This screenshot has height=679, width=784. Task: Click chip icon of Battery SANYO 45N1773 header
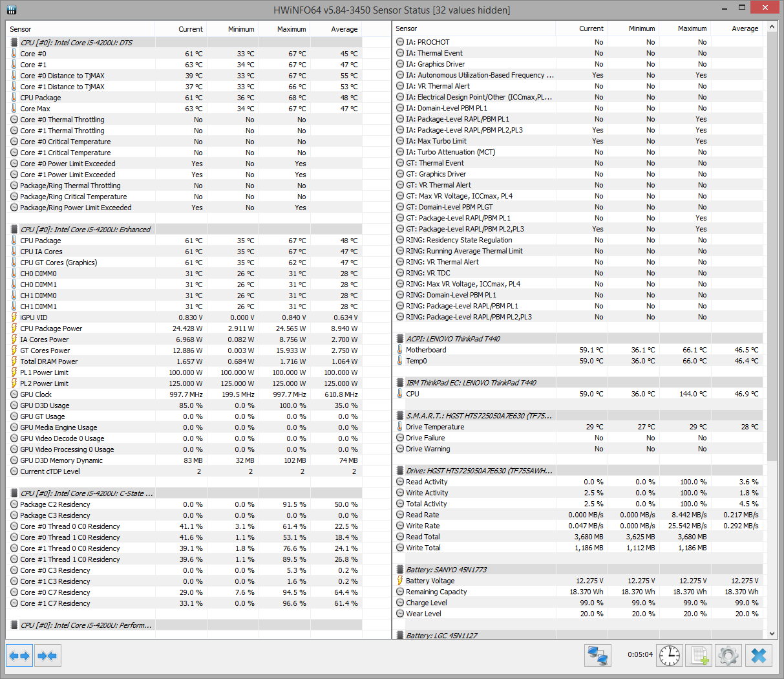coord(400,570)
